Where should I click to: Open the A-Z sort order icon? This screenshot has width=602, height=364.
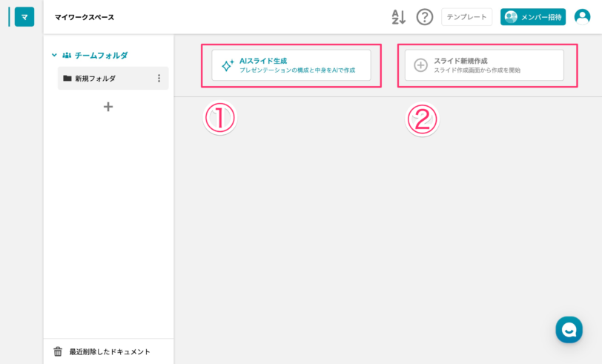(x=398, y=17)
